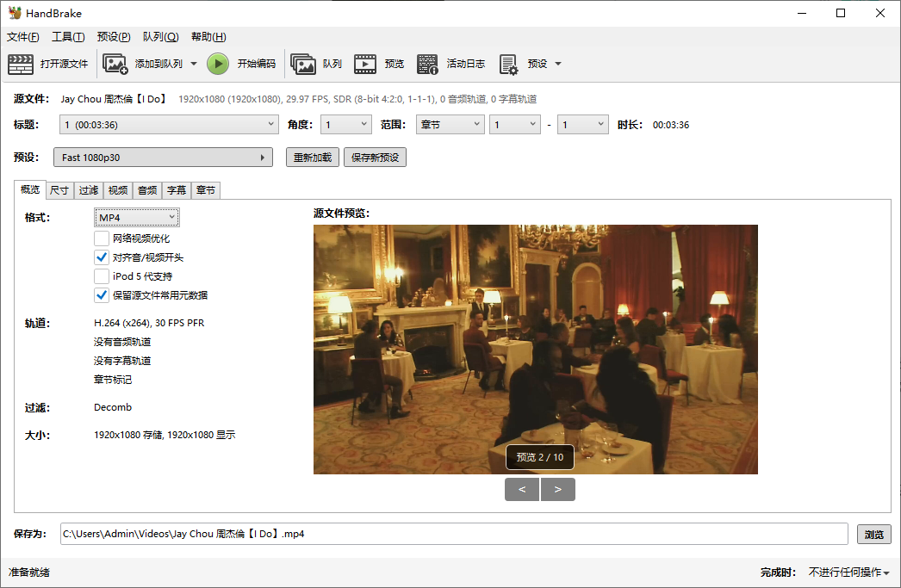This screenshot has width=901, height=588.
Task: Switch to the Subtitles (字幕) tab
Action: click(x=177, y=190)
